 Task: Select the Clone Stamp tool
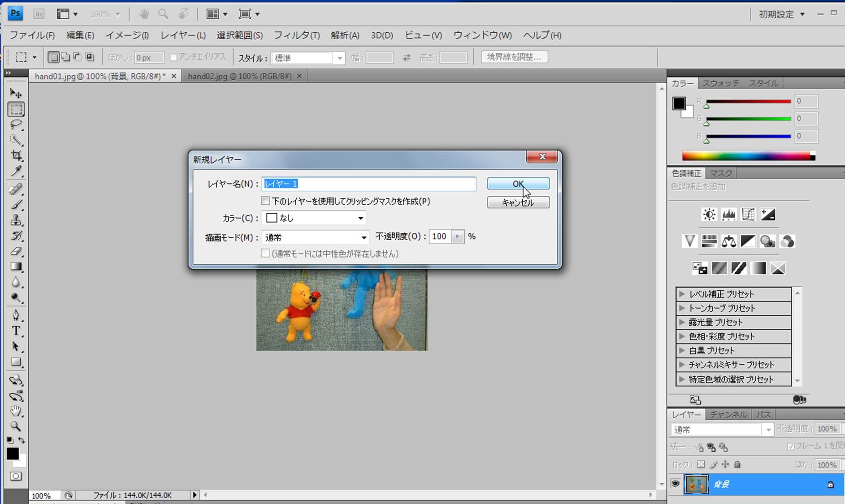click(x=16, y=220)
